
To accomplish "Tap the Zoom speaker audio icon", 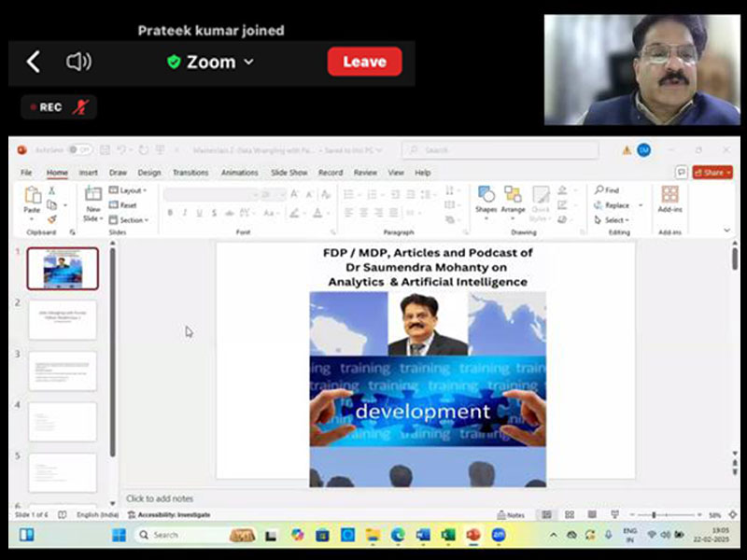I will (78, 63).
